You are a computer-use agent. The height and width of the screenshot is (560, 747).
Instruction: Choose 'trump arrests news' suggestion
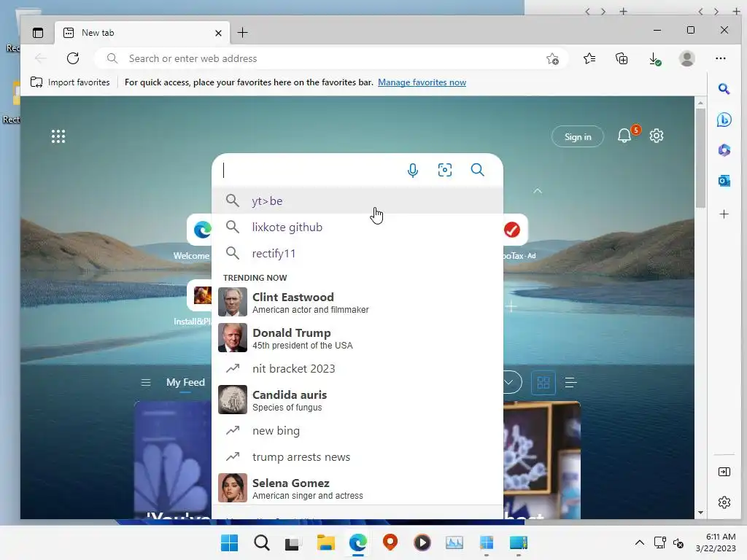357,456
